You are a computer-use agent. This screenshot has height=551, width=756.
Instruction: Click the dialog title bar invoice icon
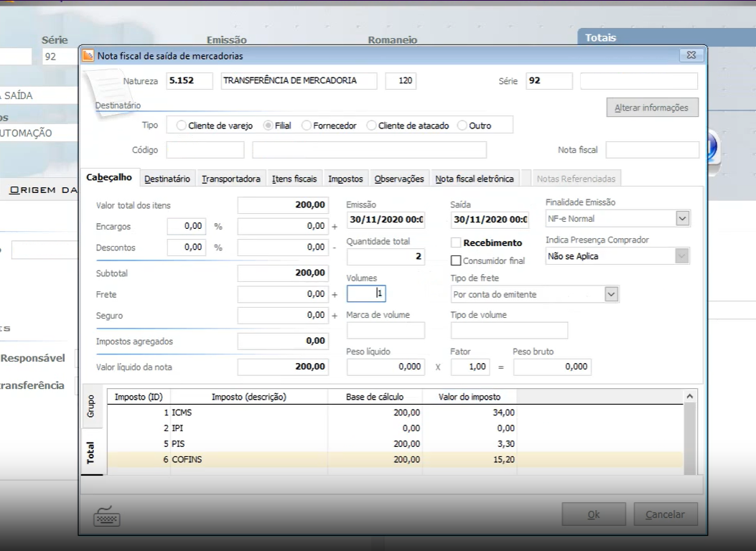tap(88, 55)
